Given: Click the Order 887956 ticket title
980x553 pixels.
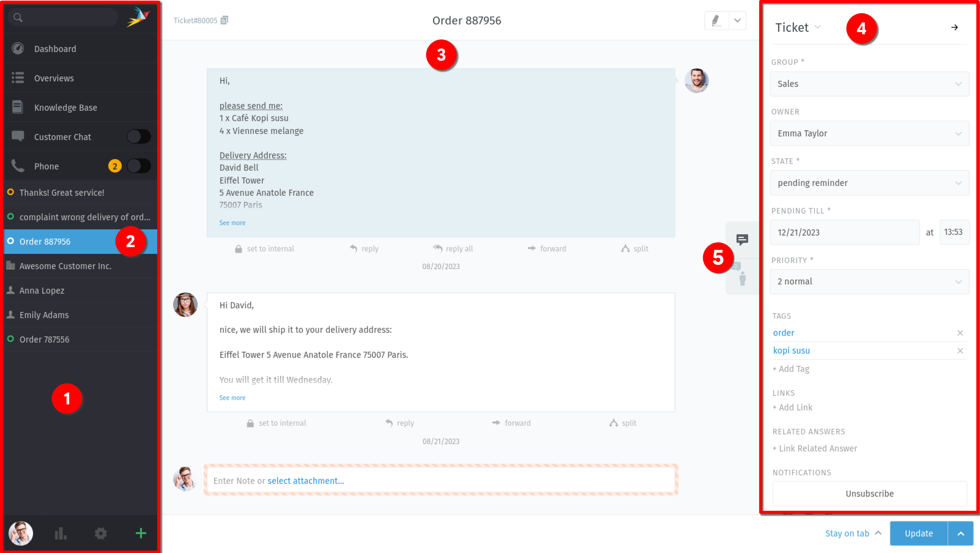Looking at the screenshot, I should pos(467,20).
